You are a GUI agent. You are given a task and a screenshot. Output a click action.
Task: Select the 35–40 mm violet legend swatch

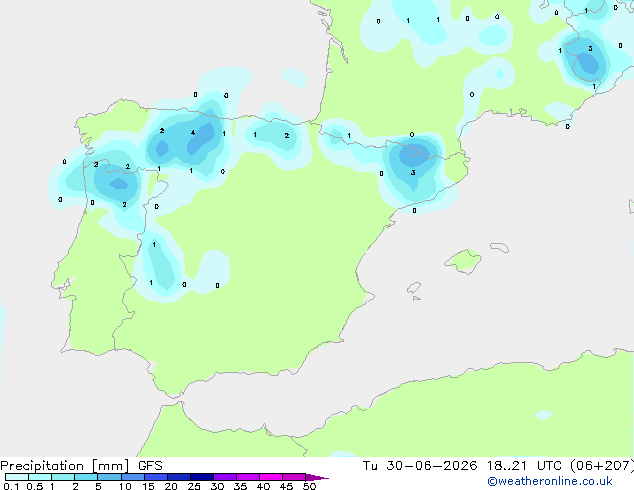click(x=248, y=477)
